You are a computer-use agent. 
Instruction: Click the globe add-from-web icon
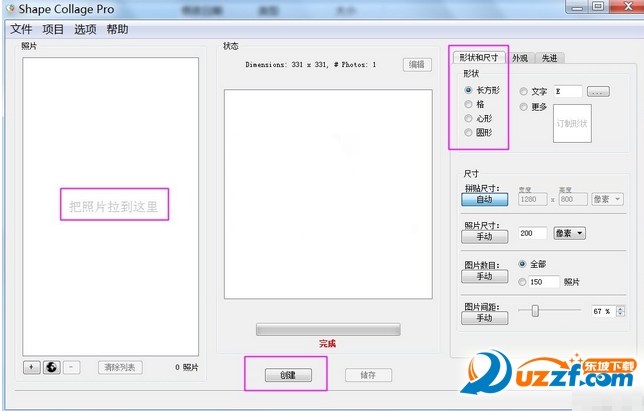click(x=51, y=367)
